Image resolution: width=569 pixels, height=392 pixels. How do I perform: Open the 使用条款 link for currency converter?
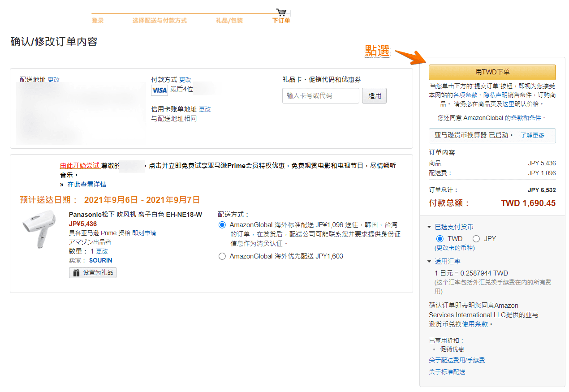pos(475,324)
